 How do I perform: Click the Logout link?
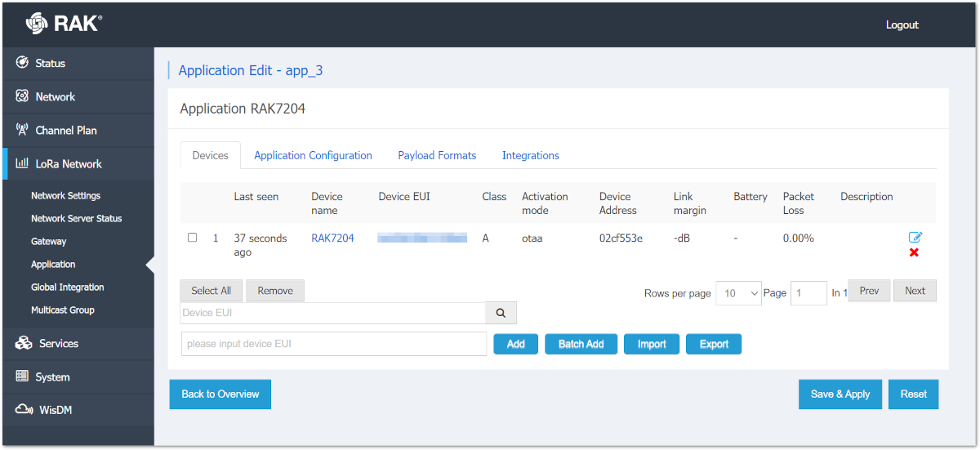click(x=902, y=25)
